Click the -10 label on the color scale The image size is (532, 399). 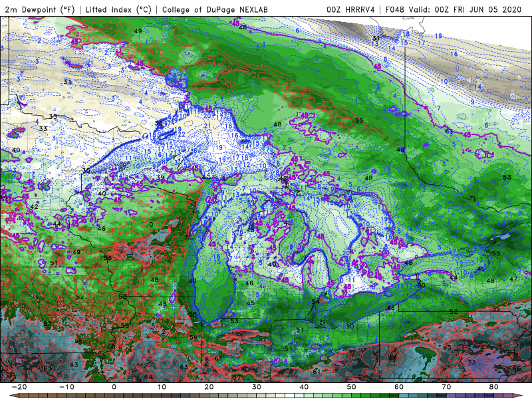66,387
